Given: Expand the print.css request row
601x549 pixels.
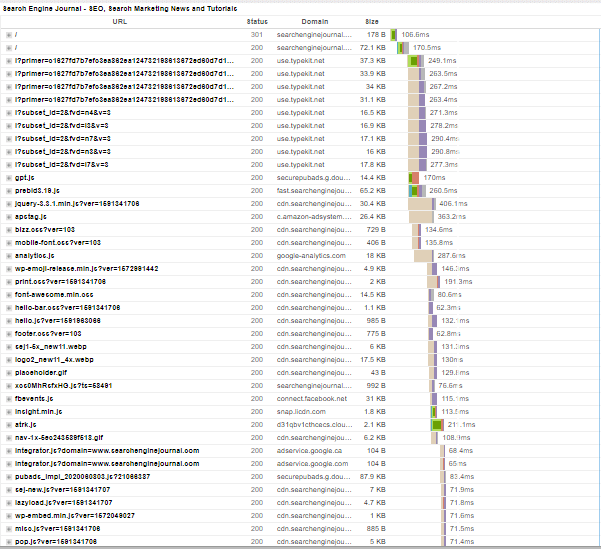Looking at the screenshot, I should [x=8, y=282].
